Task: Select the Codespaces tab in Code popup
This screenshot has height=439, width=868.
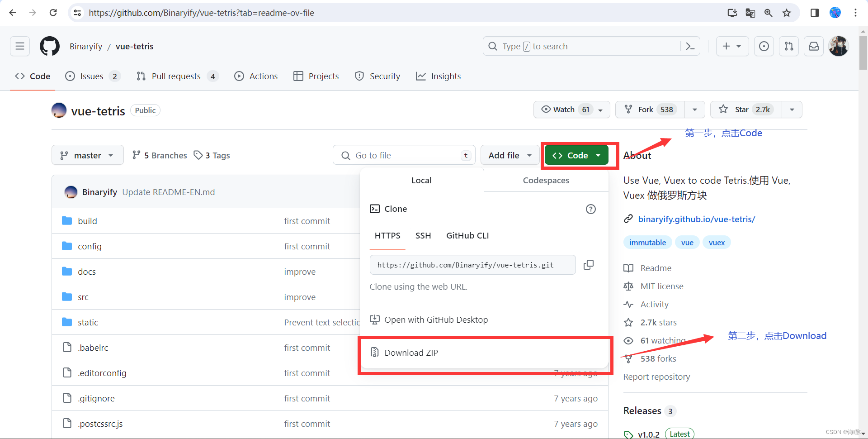Action: click(x=546, y=180)
